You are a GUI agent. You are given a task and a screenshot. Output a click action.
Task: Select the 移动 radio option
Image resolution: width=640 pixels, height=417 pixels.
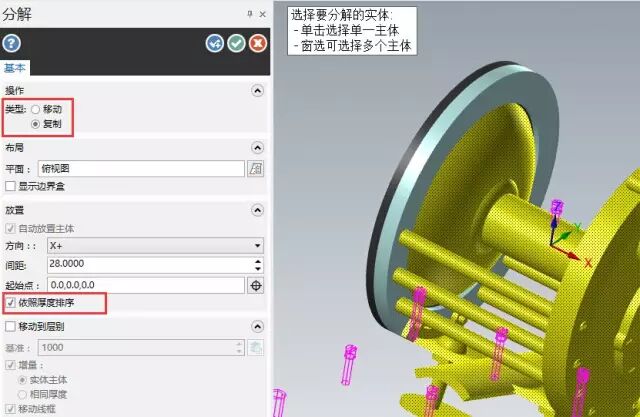click(36, 109)
